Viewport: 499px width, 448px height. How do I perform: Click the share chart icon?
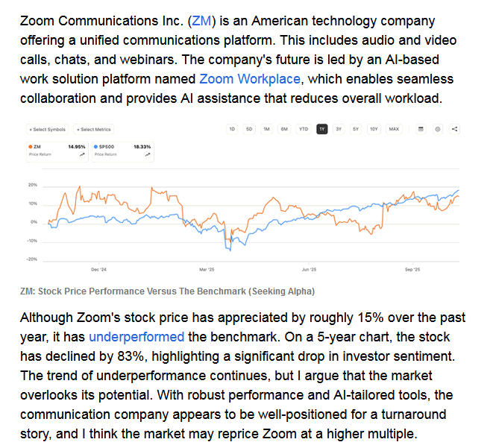pos(455,129)
